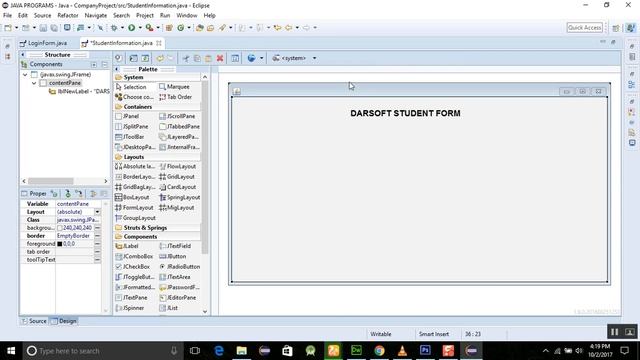
Task: Select GroupLayout from palette
Action: click(x=136, y=218)
